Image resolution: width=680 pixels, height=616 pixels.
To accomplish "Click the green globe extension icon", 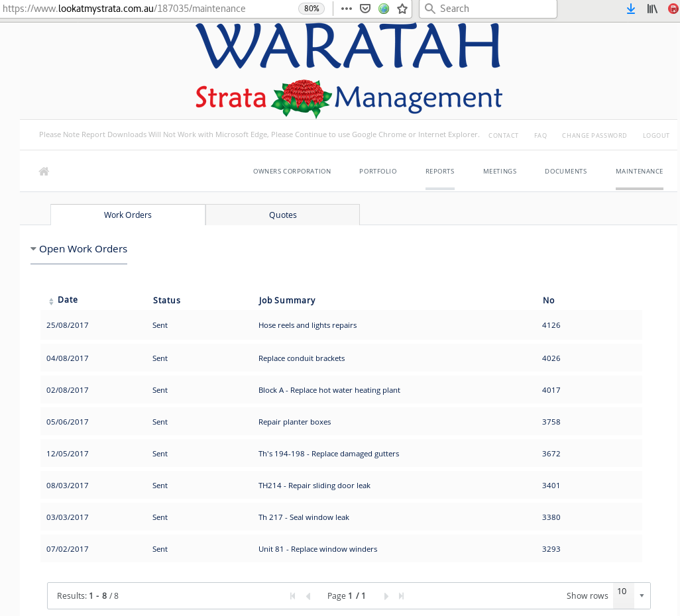I will 384,9.
